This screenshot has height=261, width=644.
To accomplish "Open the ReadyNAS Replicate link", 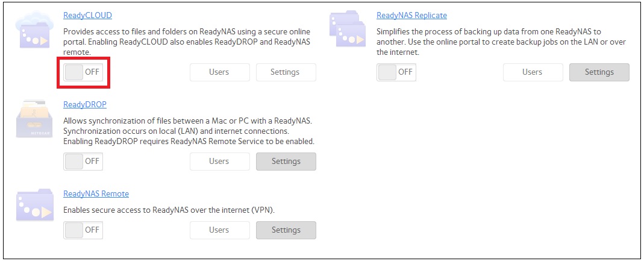I will coord(411,15).
